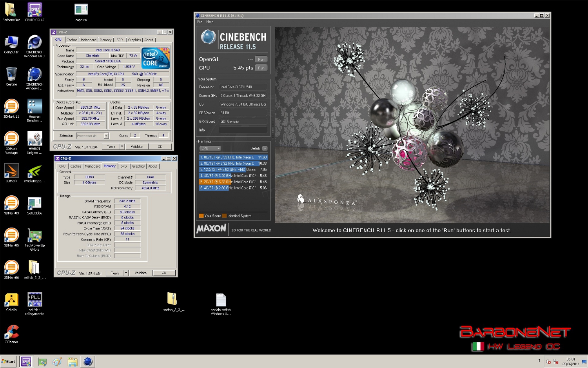Click Validate in bottom CPU-Z window
The image size is (588, 368).
[x=140, y=273]
